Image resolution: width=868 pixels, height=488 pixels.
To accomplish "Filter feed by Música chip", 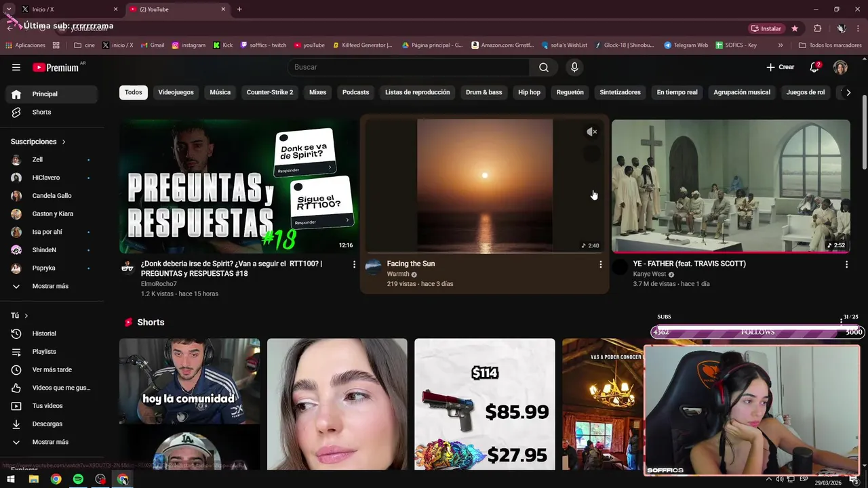I will tap(220, 92).
